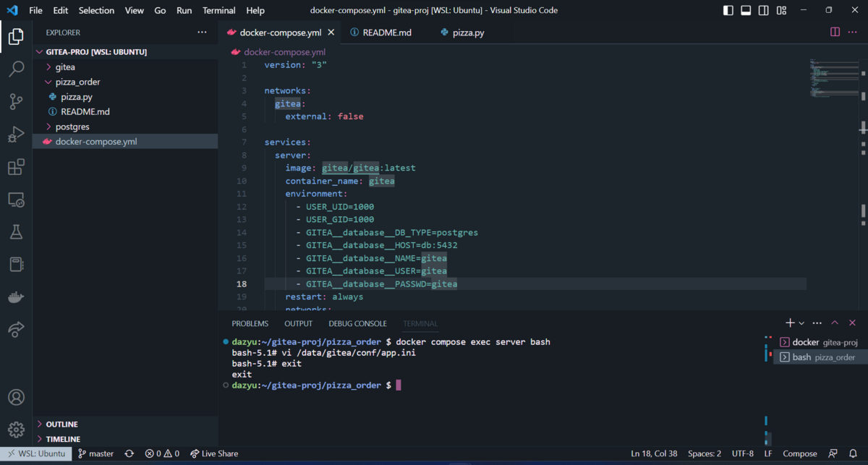Screen dimensions: 868x465
Task: Close the docker-compose.yml tab
Action: (x=331, y=33)
